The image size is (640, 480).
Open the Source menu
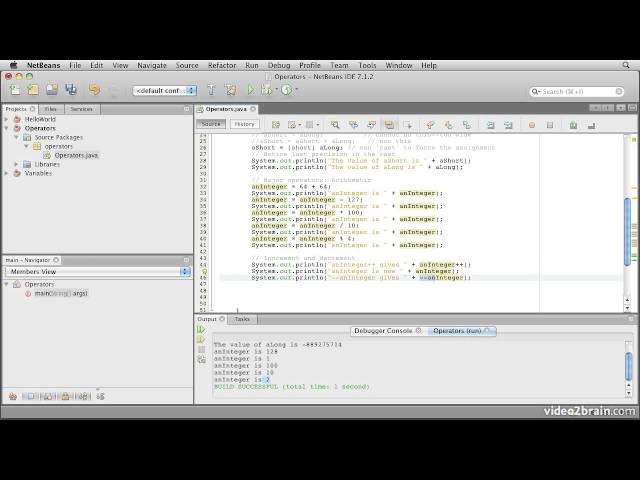tap(187, 65)
